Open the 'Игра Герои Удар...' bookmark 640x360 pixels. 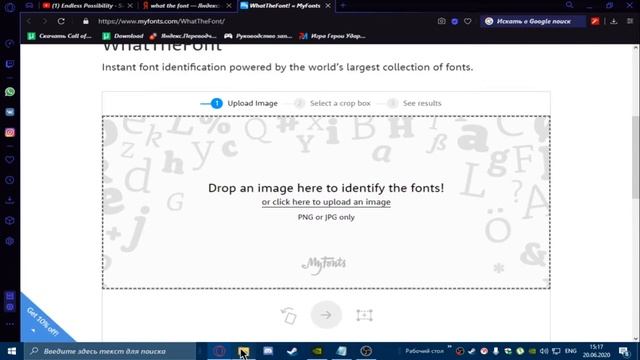coord(332,36)
